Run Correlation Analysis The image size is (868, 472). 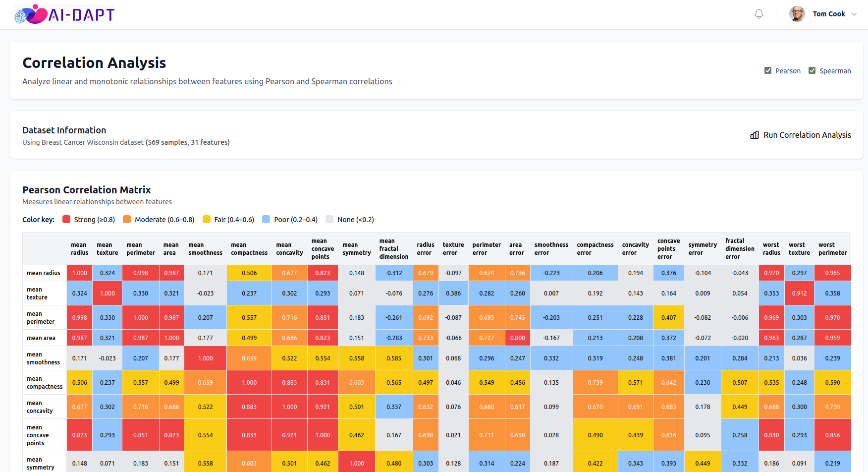[x=801, y=135]
